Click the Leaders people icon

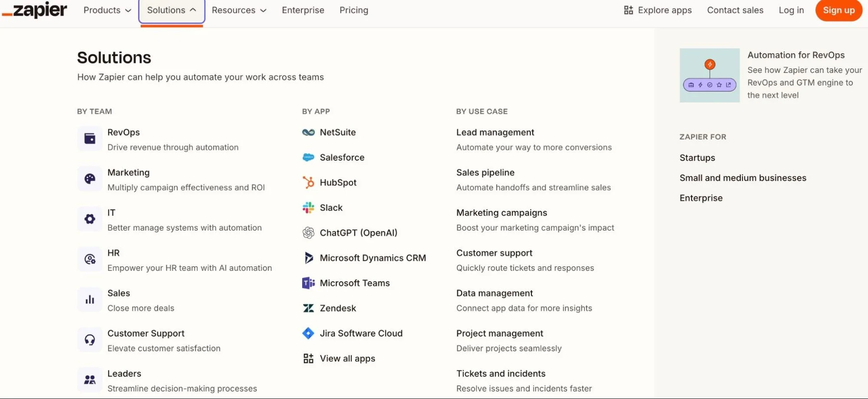pyautogui.click(x=90, y=380)
